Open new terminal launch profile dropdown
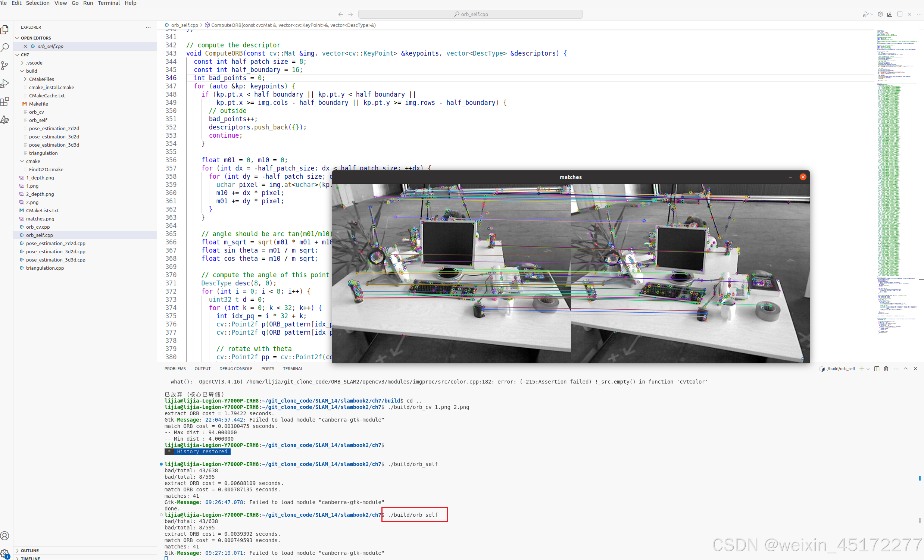Screen dimensions: 924x560 868,369
